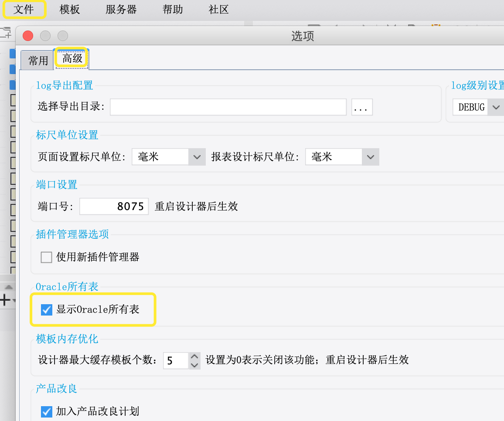Enable the 使用新插件管理器 checkbox
This screenshot has height=421, width=504.
[x=46, y=257]
